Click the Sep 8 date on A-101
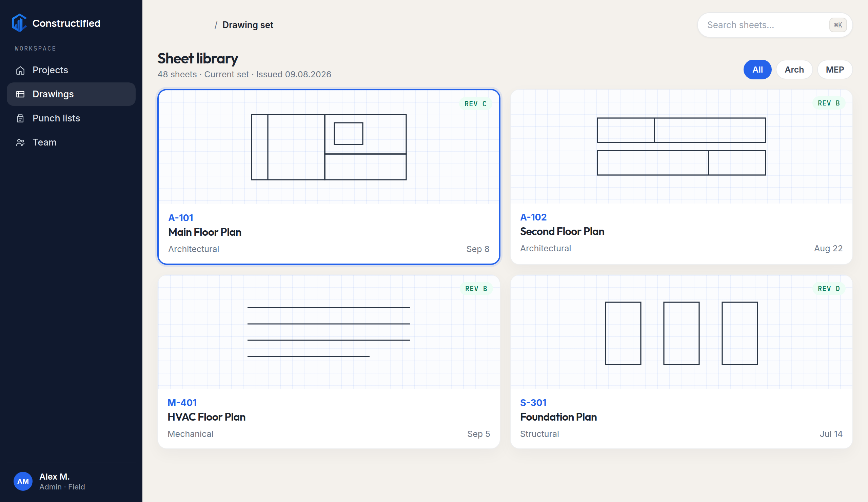Image resolution: width=868 pixels, height=502 pixels. click(x=478, y=249)
